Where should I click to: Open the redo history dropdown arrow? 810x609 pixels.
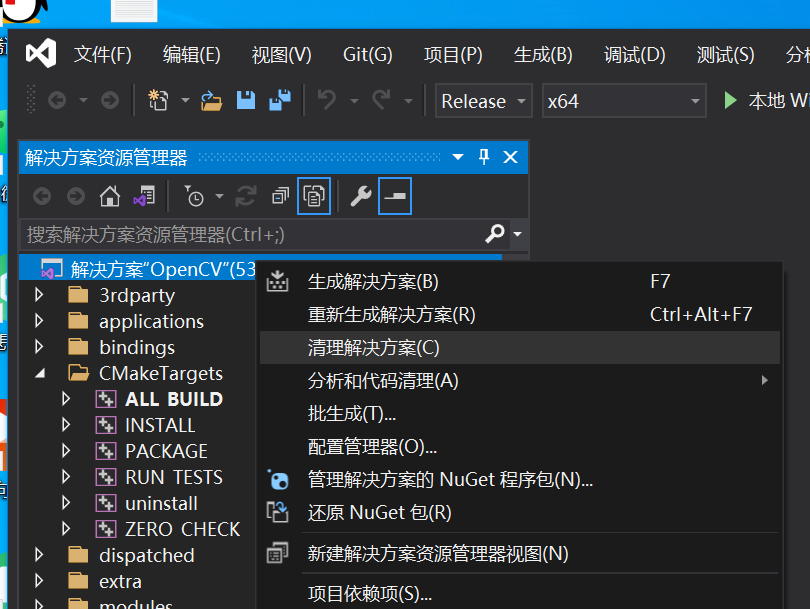pyautogui.click(x=409, y=101)
